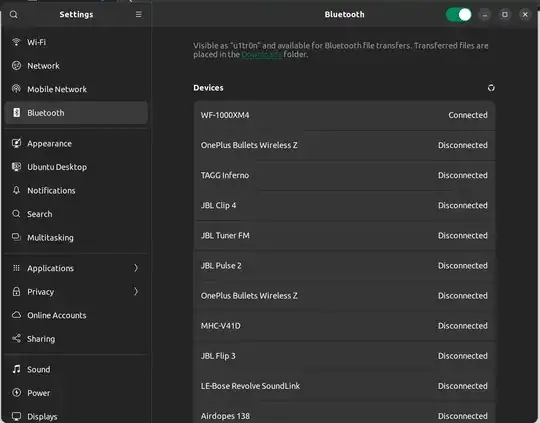The height and width of the screenshot is (423, 540).
Task: Select the Airdopes 138 device
Action: 344,413
